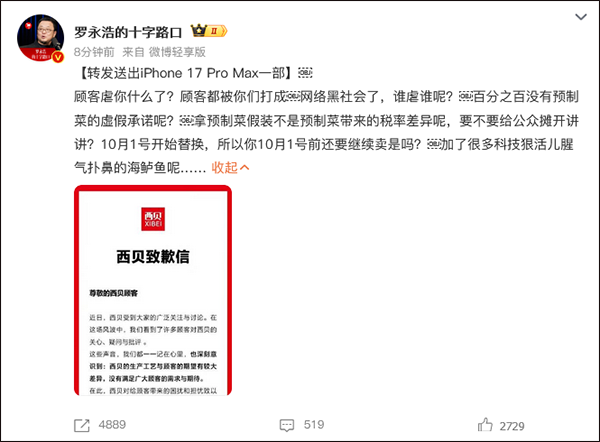
Task: Click the gold crown membership badge
Action: coord(199,30)
